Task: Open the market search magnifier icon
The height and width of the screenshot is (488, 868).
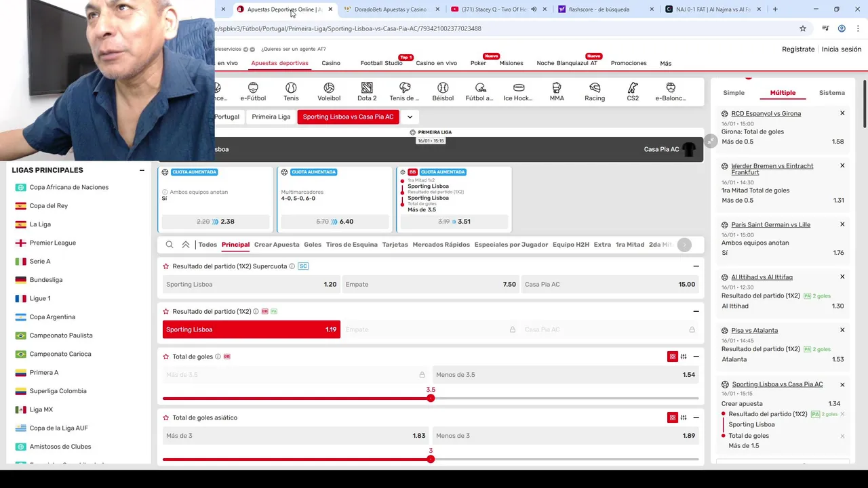Action: [x=170, y=245]
